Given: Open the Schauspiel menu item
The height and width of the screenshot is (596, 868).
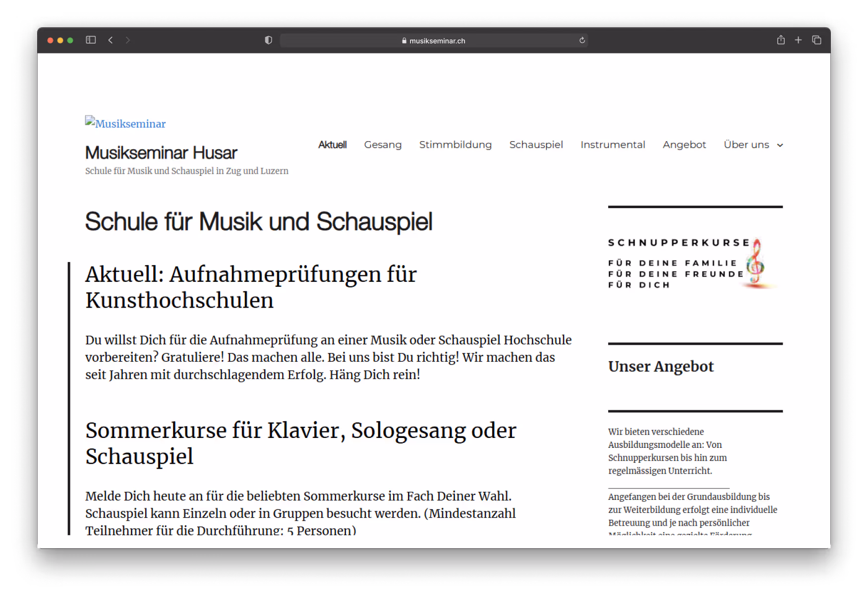Looking at the screenshot, I should click(x=536, y=145).
